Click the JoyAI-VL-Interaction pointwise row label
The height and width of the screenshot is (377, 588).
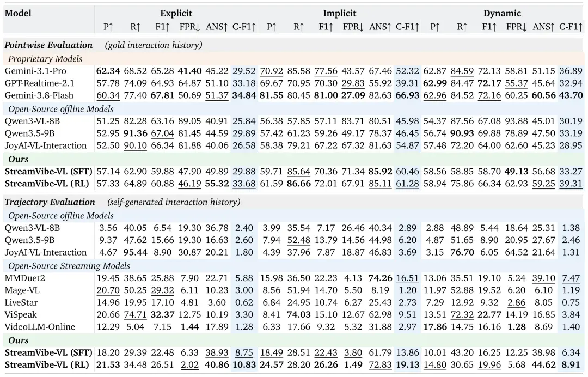click(x=45, y=145)
